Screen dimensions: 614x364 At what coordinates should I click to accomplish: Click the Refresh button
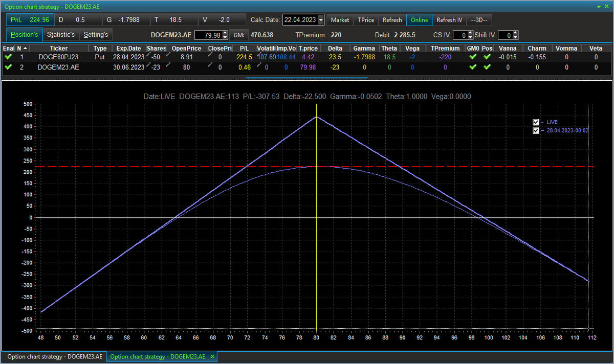[x=392, y=20]
